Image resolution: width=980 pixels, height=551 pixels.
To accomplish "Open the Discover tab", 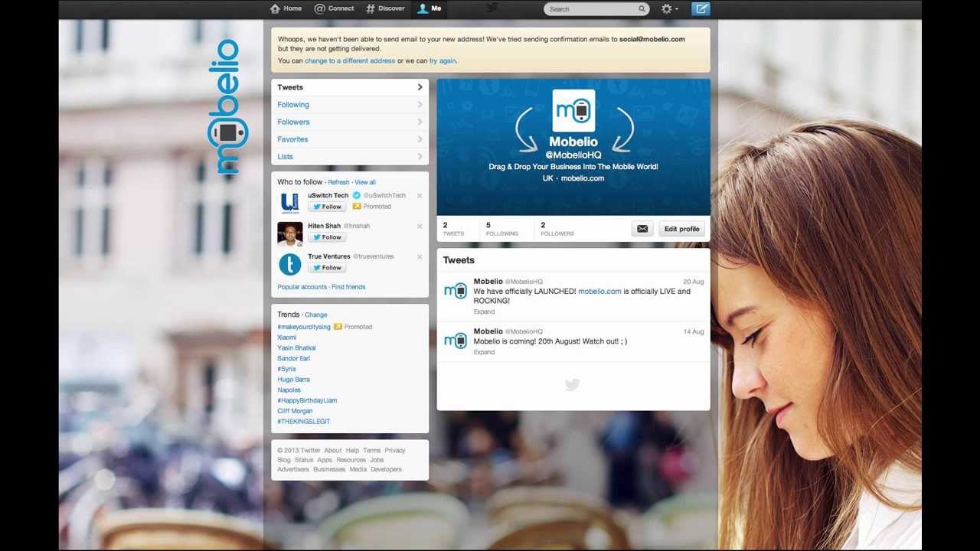I will [x=385, y=8].
